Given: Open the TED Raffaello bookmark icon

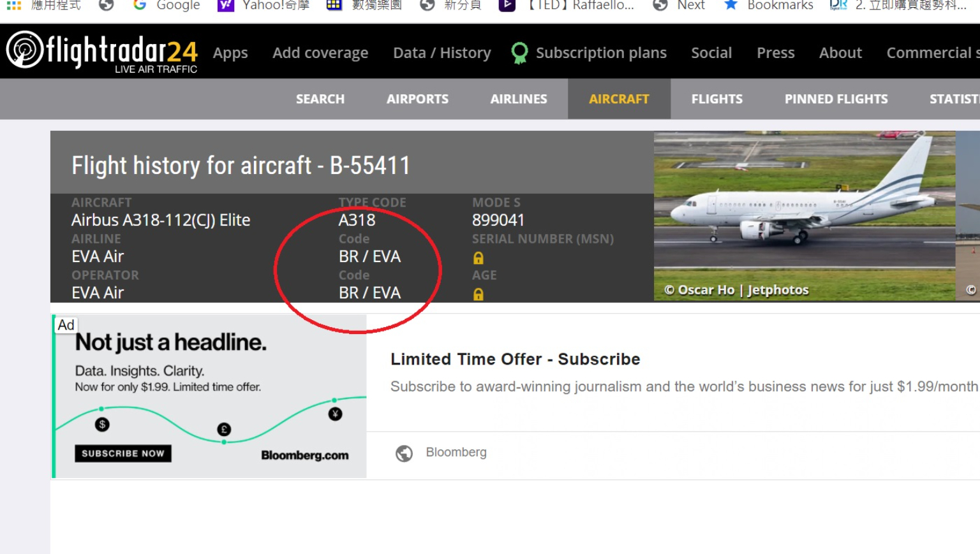Looking at the screenshot, I should [x=507, y=5].
